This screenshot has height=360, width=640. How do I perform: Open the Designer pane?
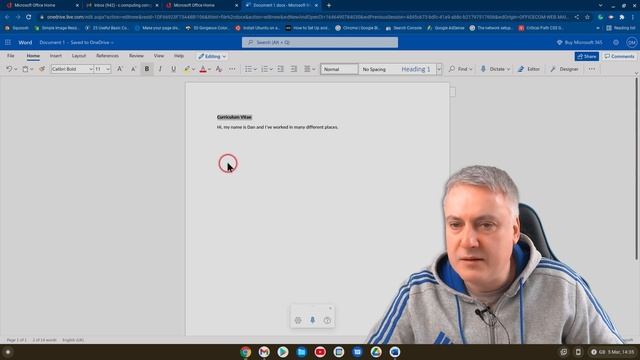pos(564,69)
